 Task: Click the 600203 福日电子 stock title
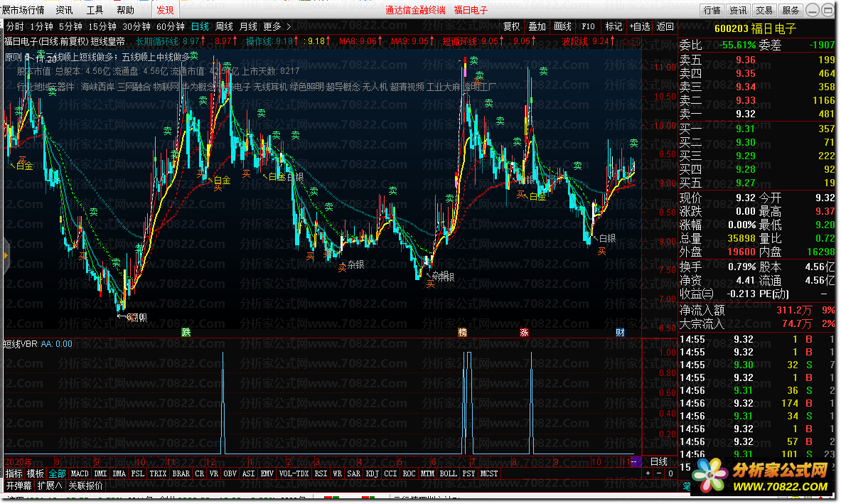pyautogui.click(x=755, y=29)
